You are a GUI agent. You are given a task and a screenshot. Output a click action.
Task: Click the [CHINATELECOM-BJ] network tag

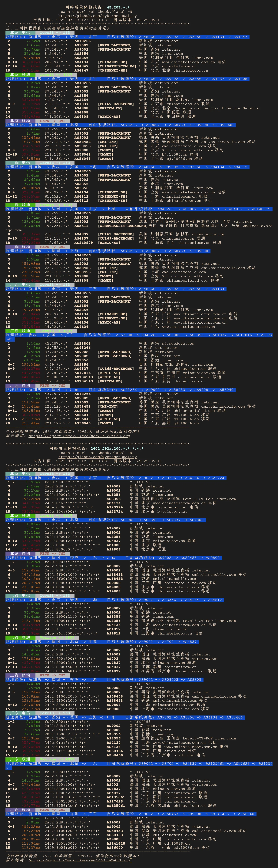tap(117, 66)
